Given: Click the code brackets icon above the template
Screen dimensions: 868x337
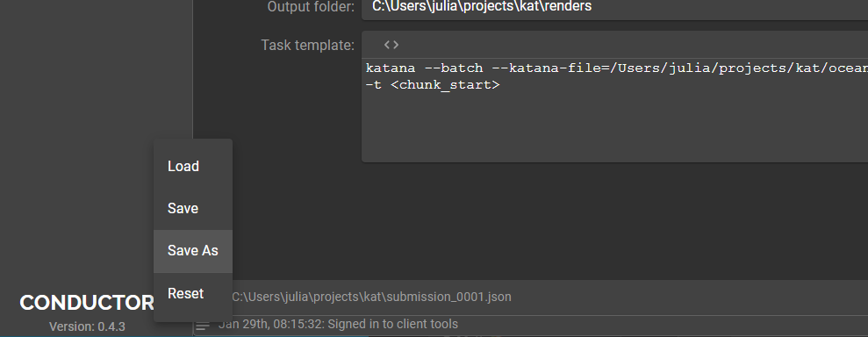Looking at the screenshot, I should 391,45.
